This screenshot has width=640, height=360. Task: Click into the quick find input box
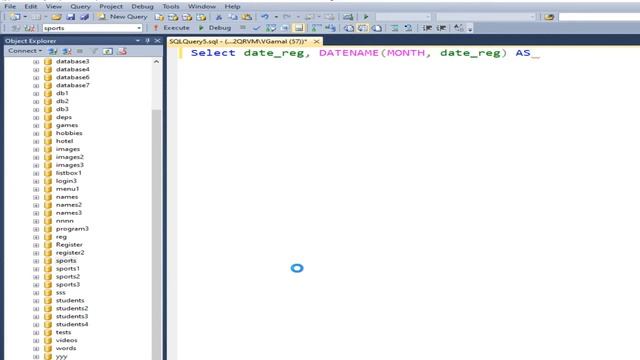coord(599,17)
